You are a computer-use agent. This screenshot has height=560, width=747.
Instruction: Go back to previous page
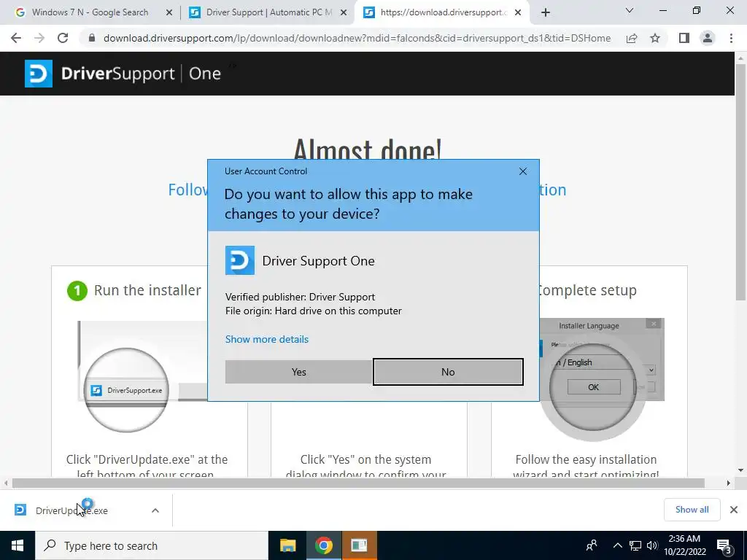pos(16,38)
